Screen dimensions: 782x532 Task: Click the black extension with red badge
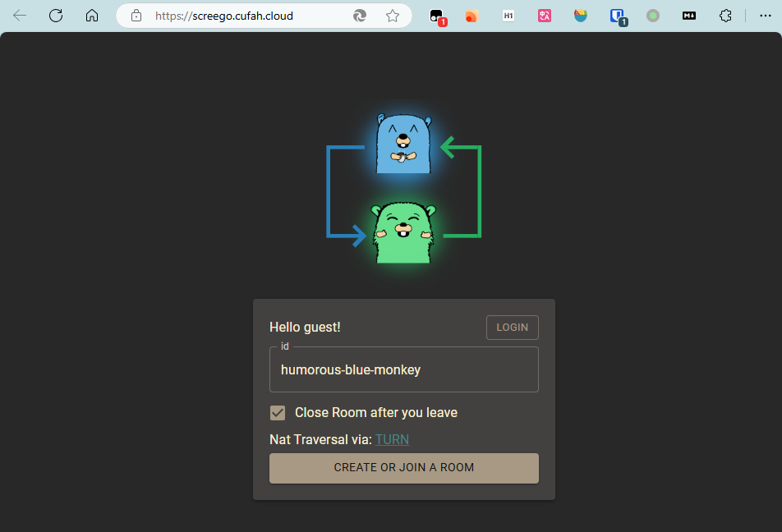point(437,16)
